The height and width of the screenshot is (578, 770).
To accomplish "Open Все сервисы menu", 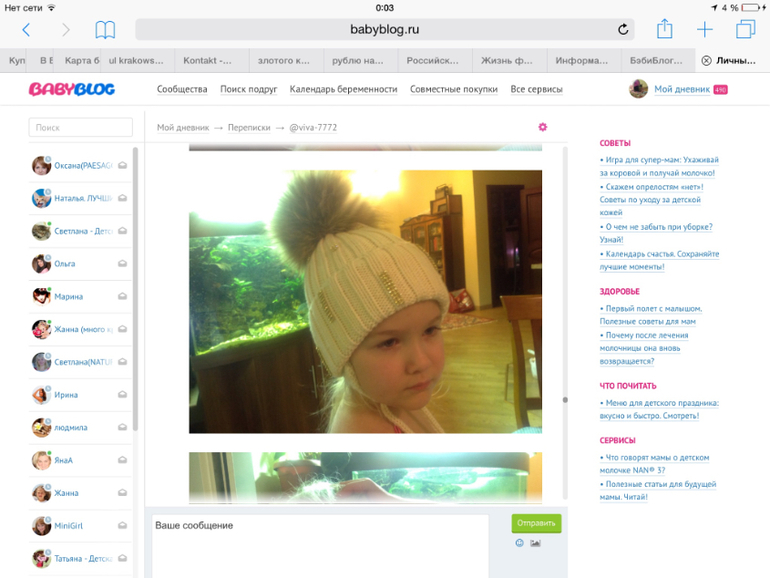I will (x=536, y=89).
